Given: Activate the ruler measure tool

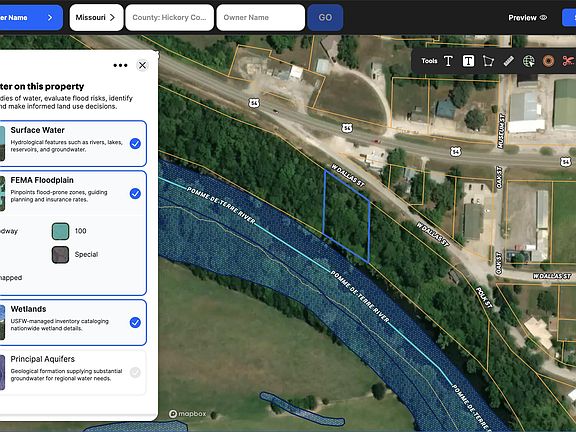Looking at the screenshot, I should pyautogui.click(x=508, y=61).
